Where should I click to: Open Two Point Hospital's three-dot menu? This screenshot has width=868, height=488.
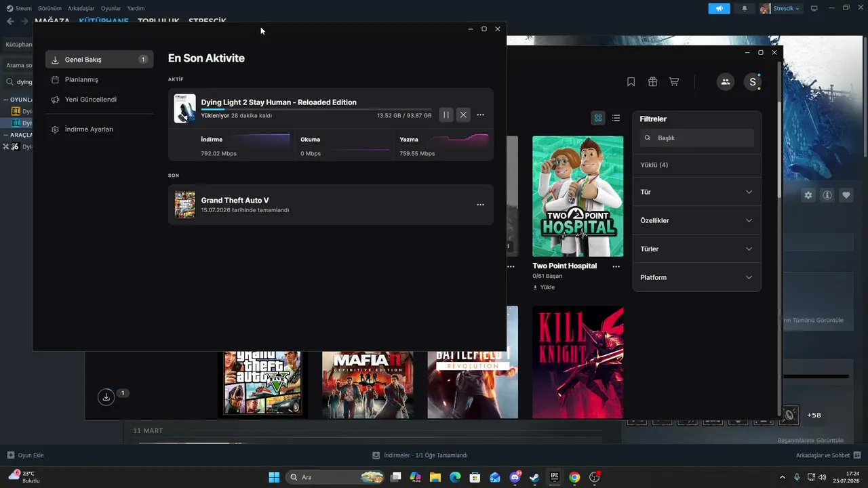616,266
